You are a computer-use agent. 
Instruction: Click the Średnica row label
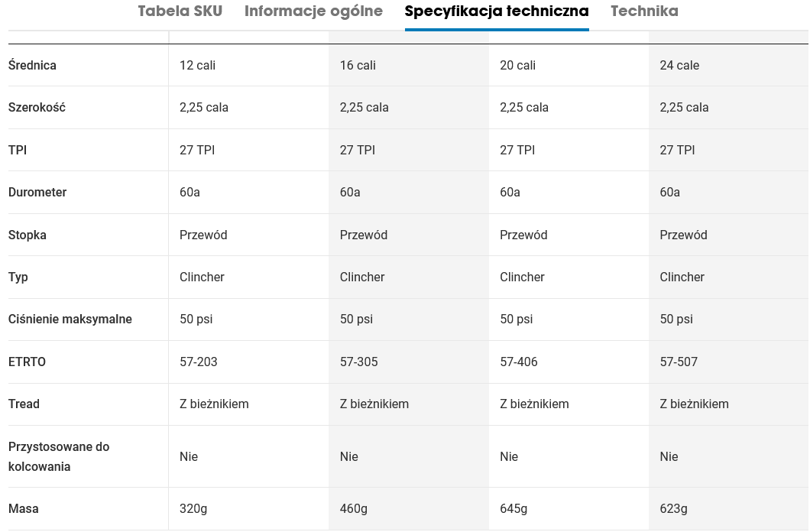(x=32, y=65)
